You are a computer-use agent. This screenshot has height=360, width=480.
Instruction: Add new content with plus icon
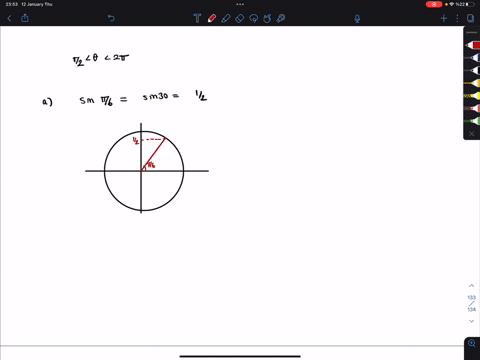click(x=444, y=18)
